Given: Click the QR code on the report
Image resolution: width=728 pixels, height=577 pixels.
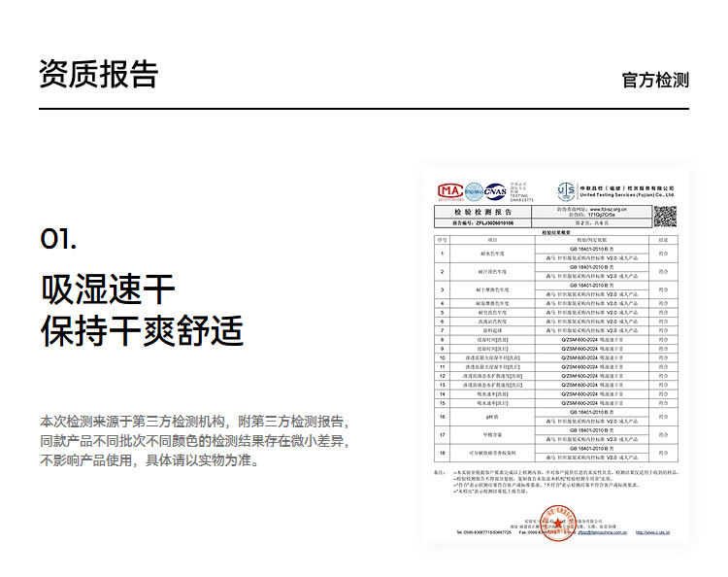Looking at the screenshot, I should click(665, 217).
